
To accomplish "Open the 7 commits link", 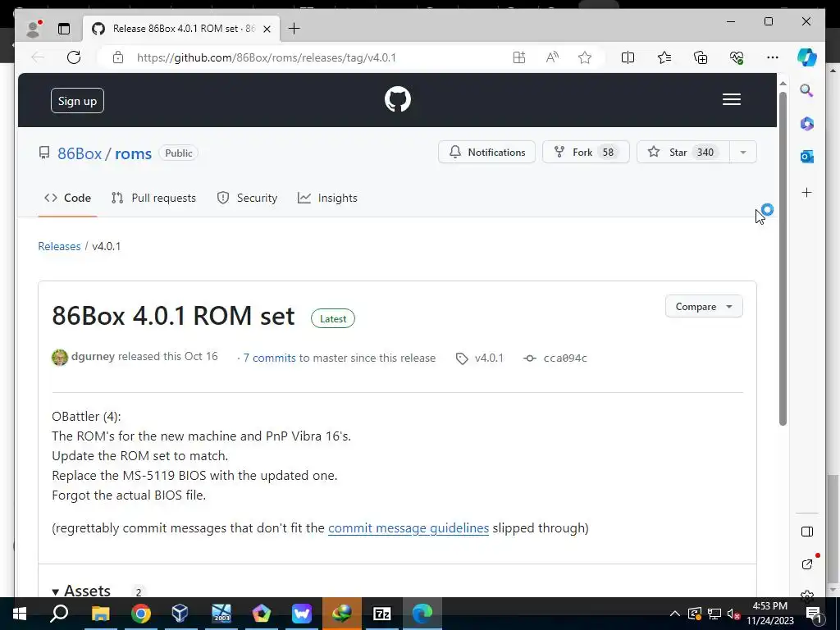I will (269, 358).
